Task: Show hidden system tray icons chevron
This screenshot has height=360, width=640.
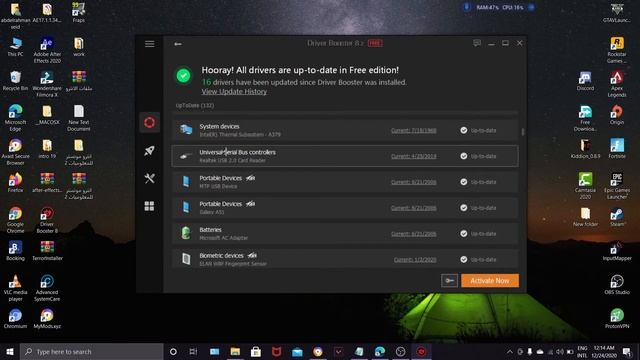Action: (x=510, y=351)
